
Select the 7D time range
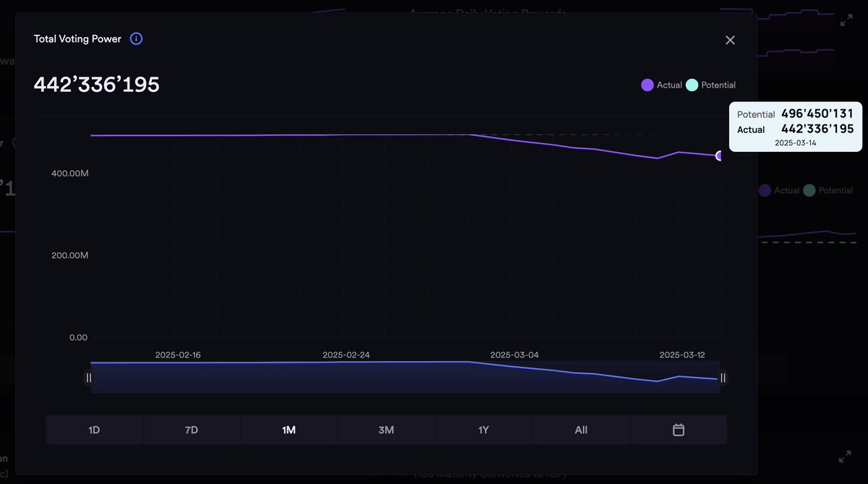click(x=192, y=430)
